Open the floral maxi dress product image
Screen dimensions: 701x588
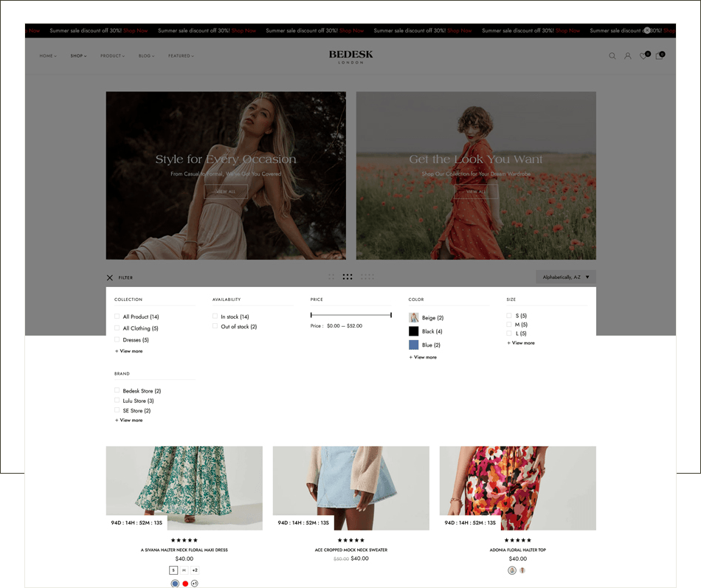[x=184, y=488]
